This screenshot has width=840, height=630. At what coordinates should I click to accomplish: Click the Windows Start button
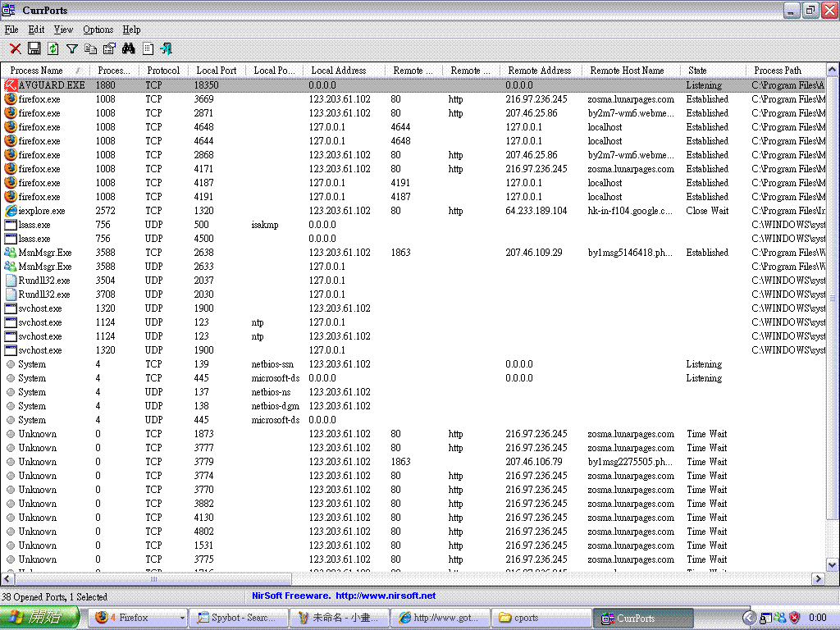(39, 618)
